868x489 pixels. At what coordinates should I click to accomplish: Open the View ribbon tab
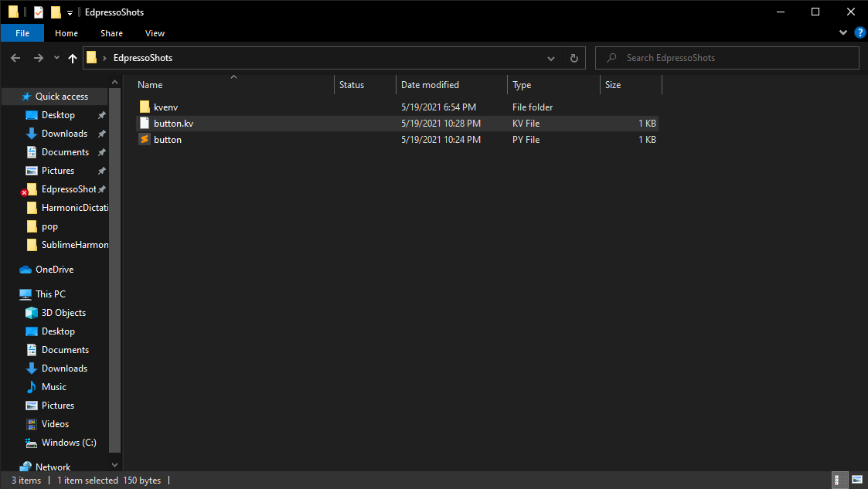tap(155, 33)
